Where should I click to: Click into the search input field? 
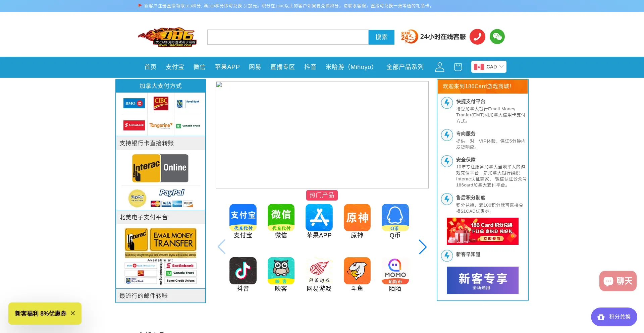pyautogui.click(x=288, y=37)
